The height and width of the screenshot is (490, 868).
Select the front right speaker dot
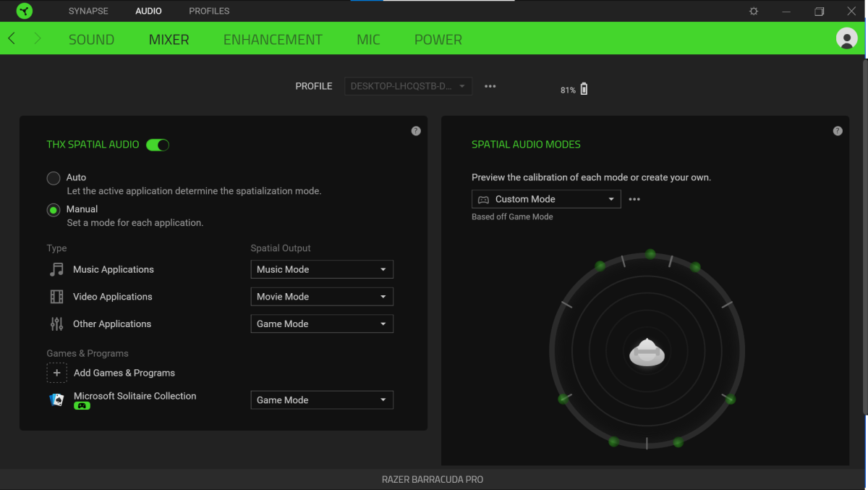pyautogui.click(x=695, y=267)
